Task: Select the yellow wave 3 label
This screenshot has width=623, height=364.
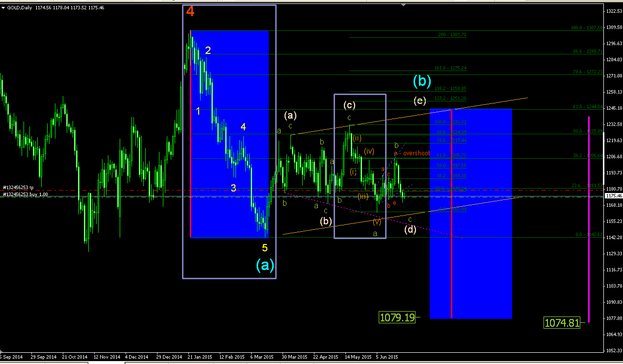Action: (234, 188)
